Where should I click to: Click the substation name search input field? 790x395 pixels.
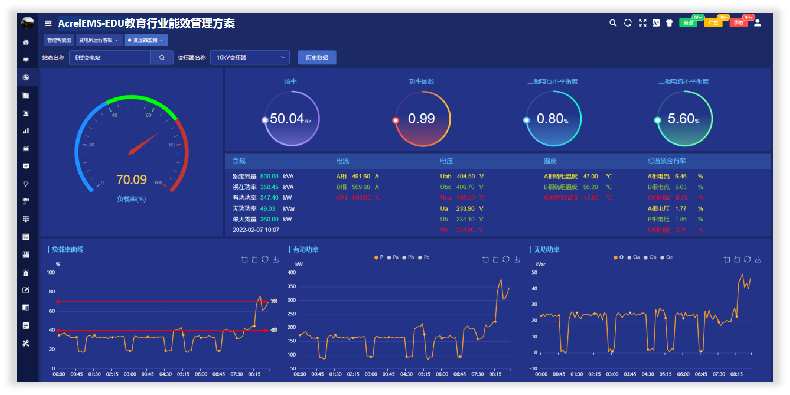coord(110,57)
